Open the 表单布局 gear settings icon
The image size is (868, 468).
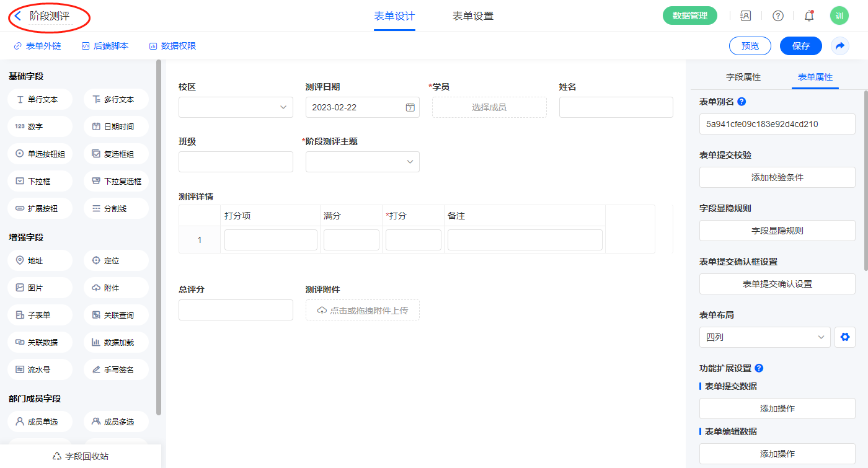click(844, 337)
